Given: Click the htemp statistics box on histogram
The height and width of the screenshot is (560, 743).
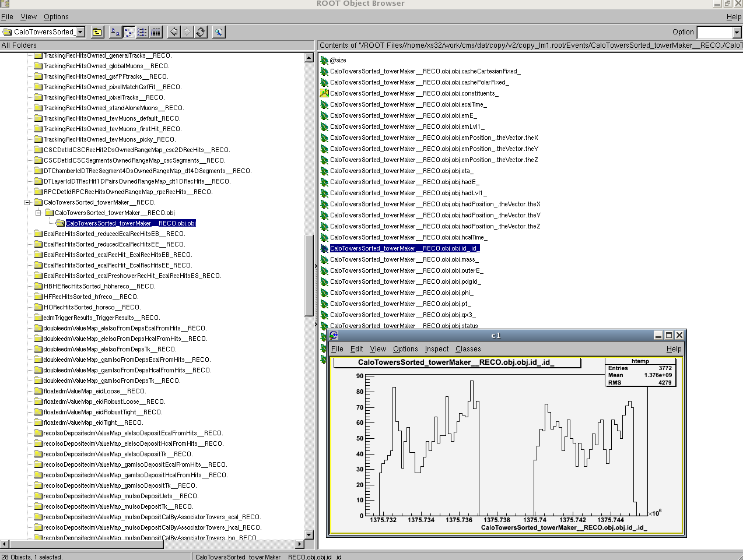Looking at the screenshot, I should pyautogui.click(x=640, y=372).
